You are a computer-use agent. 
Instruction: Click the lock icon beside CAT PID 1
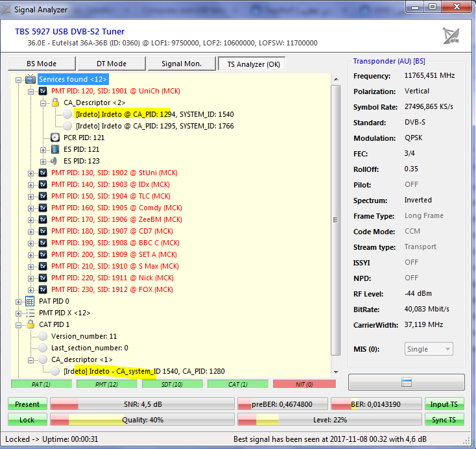tap(30, 324)
